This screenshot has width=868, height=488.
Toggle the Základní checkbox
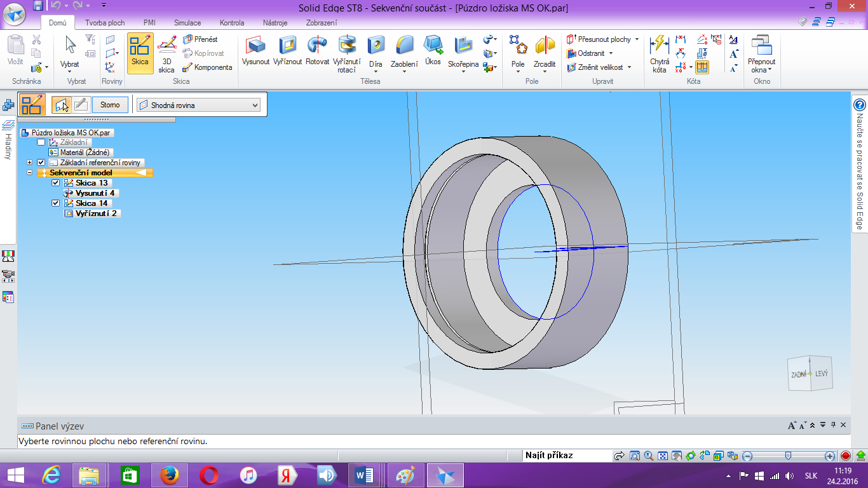coord(41,142)
